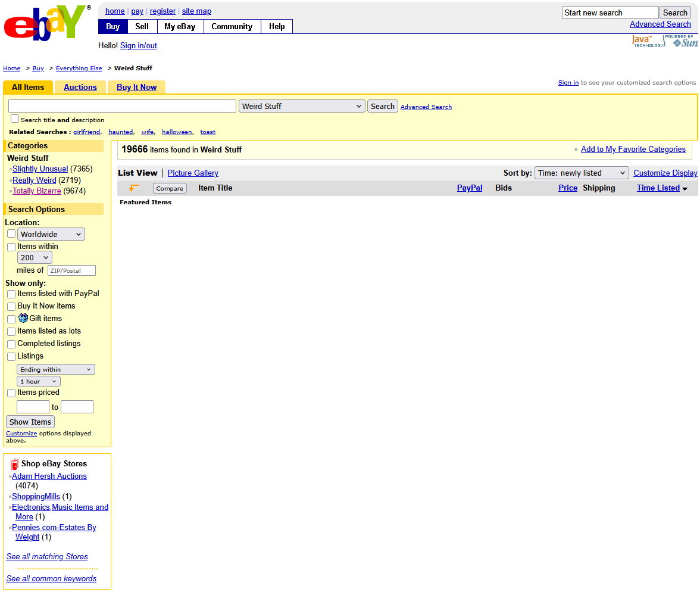Open the Community menu item
The image size is (700, 592).
(232, 27)
